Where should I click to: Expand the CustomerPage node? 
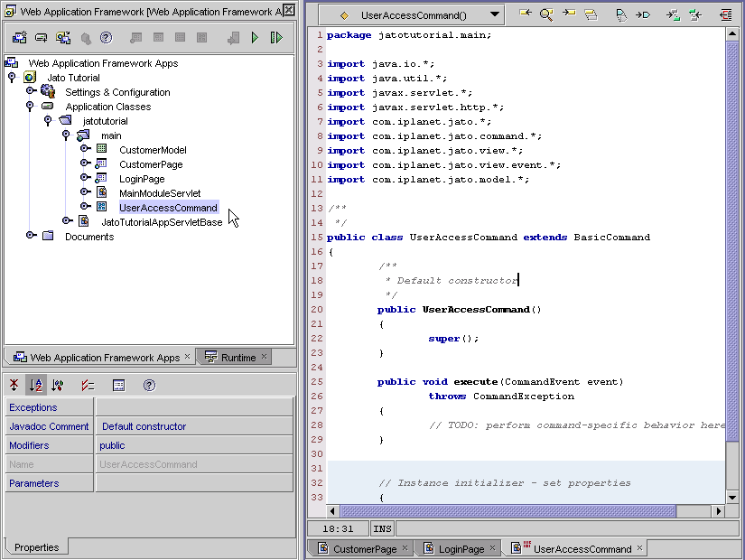(x=86, y=163)
